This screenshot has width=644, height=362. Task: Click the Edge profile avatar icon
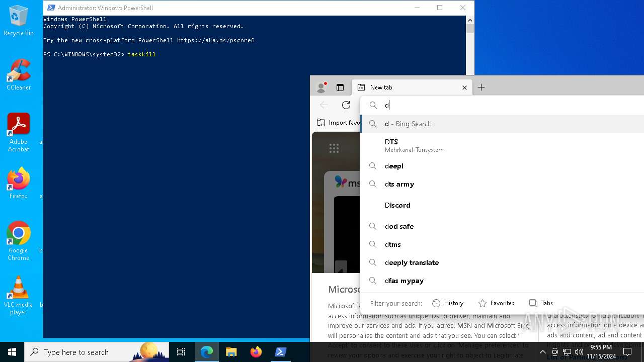point(321,87)
